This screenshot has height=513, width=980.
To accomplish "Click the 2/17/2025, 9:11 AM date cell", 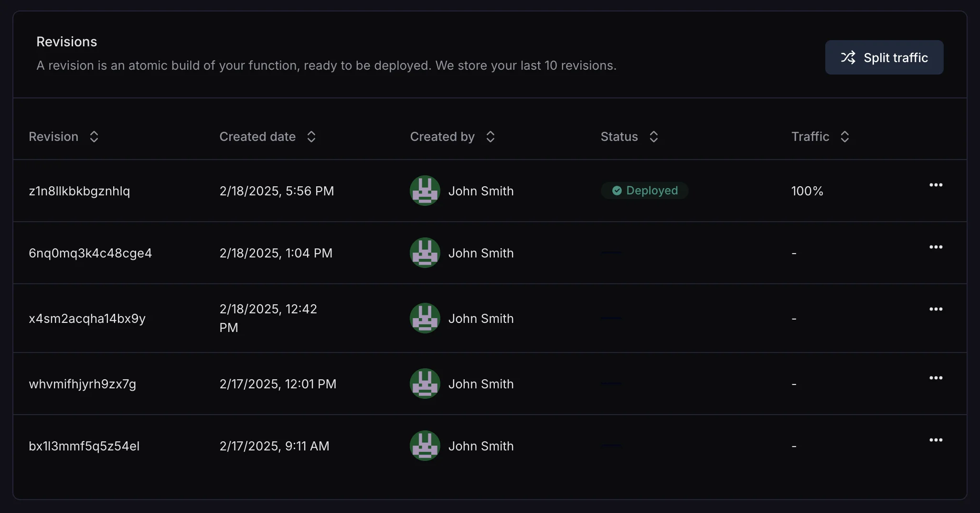I will [x=274, y=446].
